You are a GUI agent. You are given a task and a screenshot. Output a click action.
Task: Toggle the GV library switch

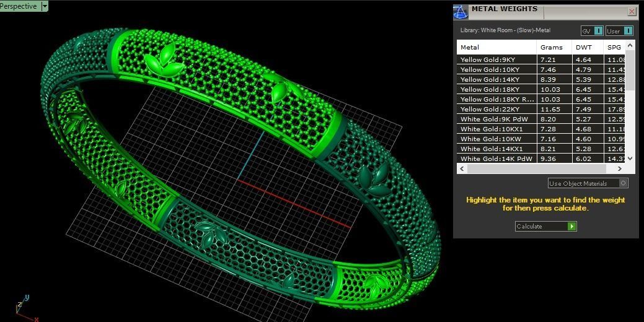(592, 31)
